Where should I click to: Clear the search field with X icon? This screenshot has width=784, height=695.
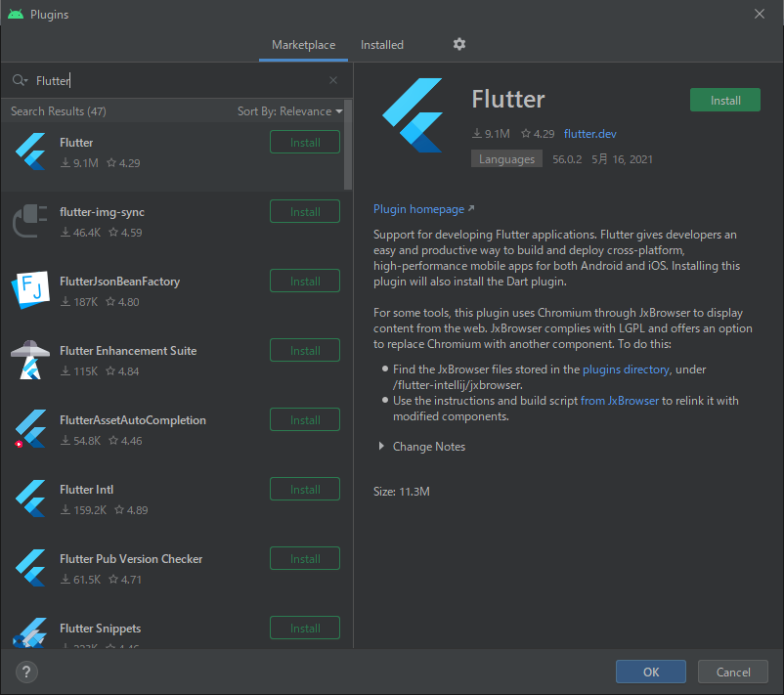click(x=333, y=80)
